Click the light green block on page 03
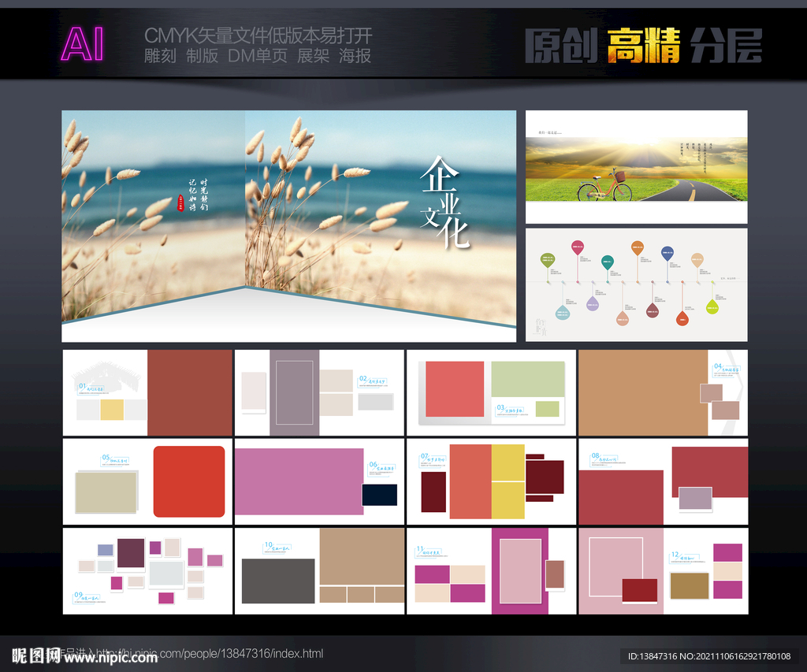Viewport: 807px width, 672px height. coord(528,379)
